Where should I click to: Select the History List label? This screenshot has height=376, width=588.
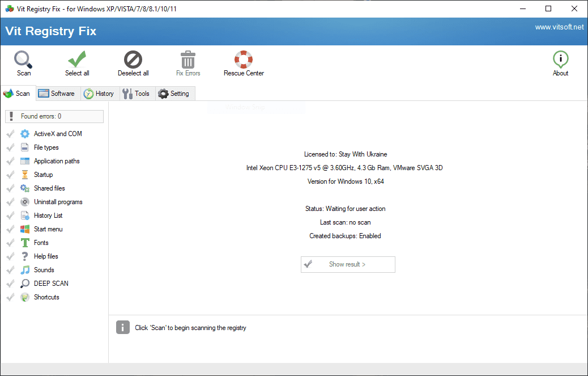click(48, 216)
